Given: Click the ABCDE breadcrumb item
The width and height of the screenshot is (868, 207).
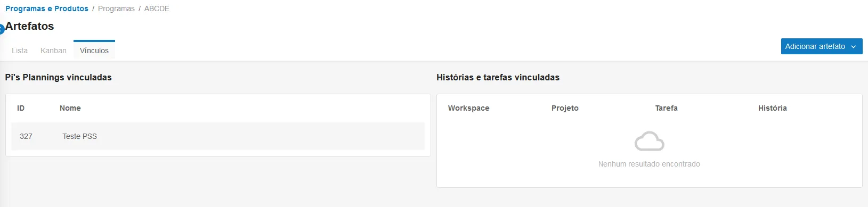Looking at the screenshot, I should tap(157, 9).
